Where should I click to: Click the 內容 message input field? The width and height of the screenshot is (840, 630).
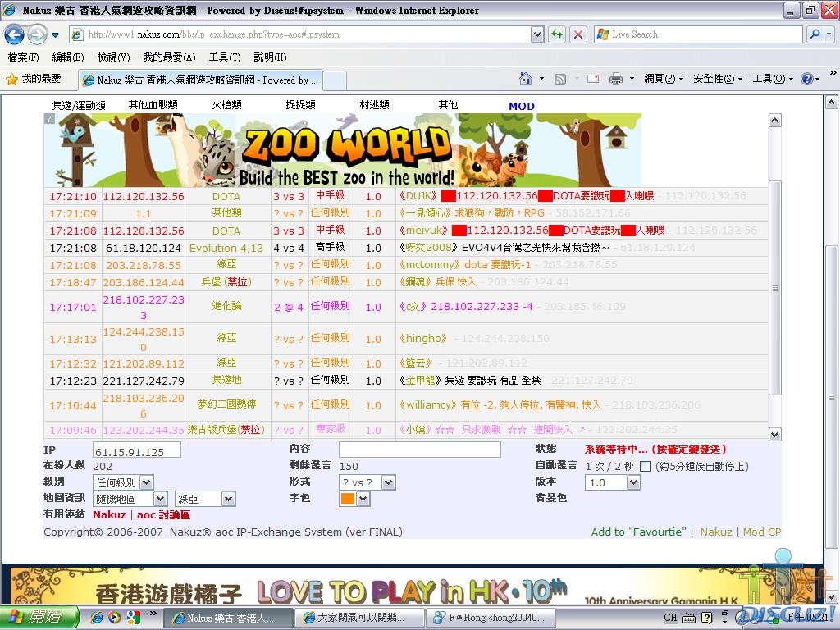[x=419, y=450]
